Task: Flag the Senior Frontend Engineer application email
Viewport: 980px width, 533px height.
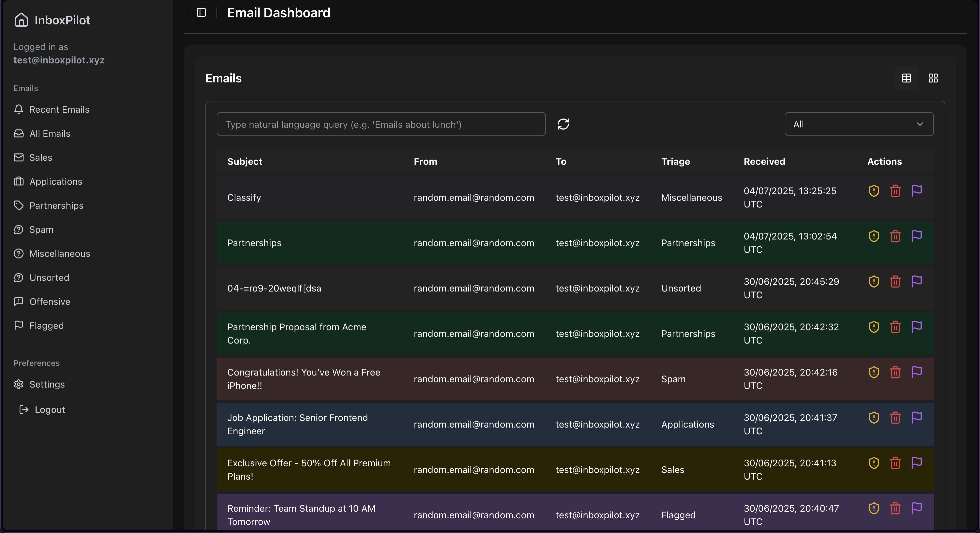Action: [x=916, y=417]
